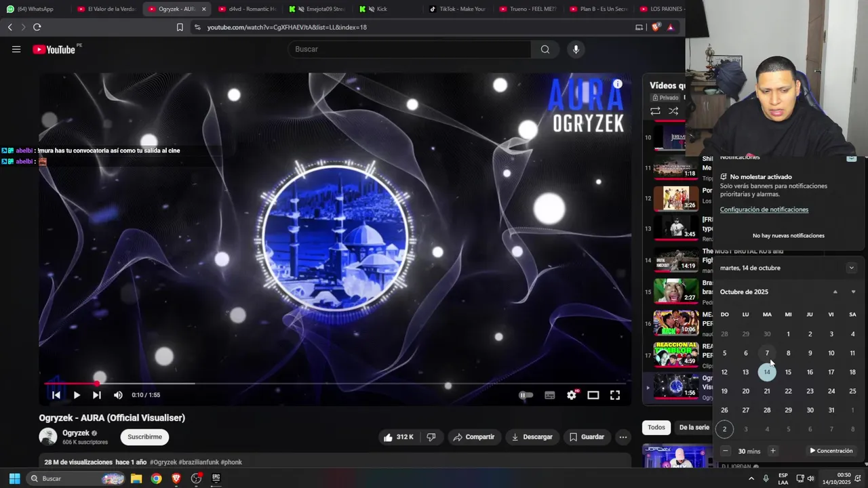Play the video with the play button
Screen dimensions: 868x488
[x=77, y=395]
